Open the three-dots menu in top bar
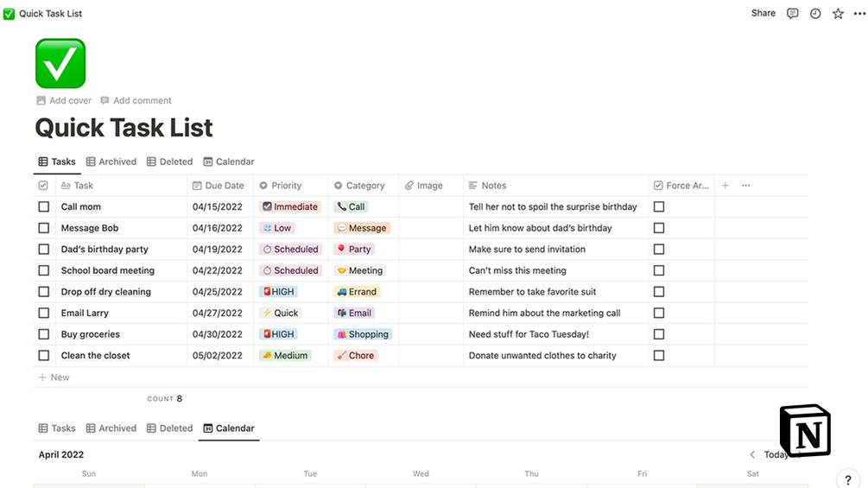This screenshot has height=488, width=868. click(858, 14)
